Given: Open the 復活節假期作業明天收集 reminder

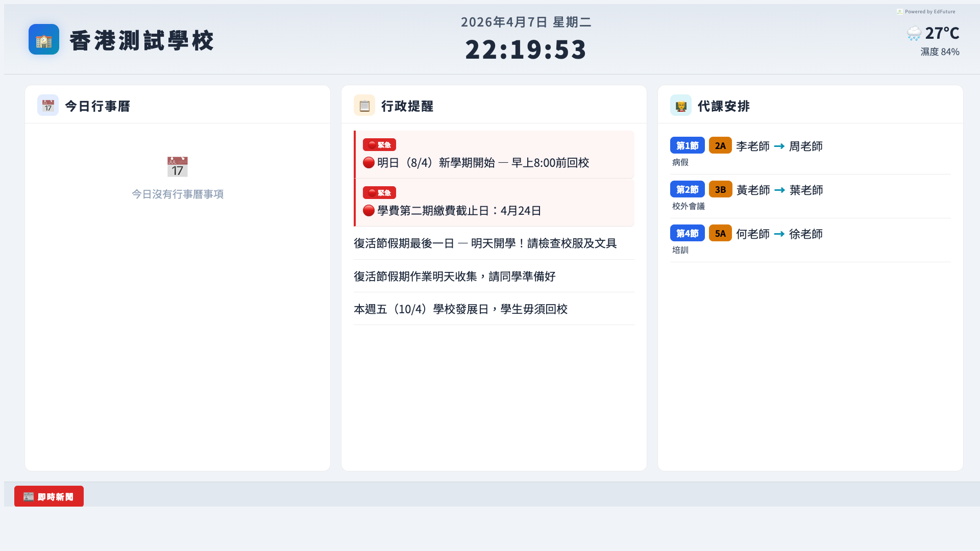Looking at the screenshot, I should pos(454,277).
